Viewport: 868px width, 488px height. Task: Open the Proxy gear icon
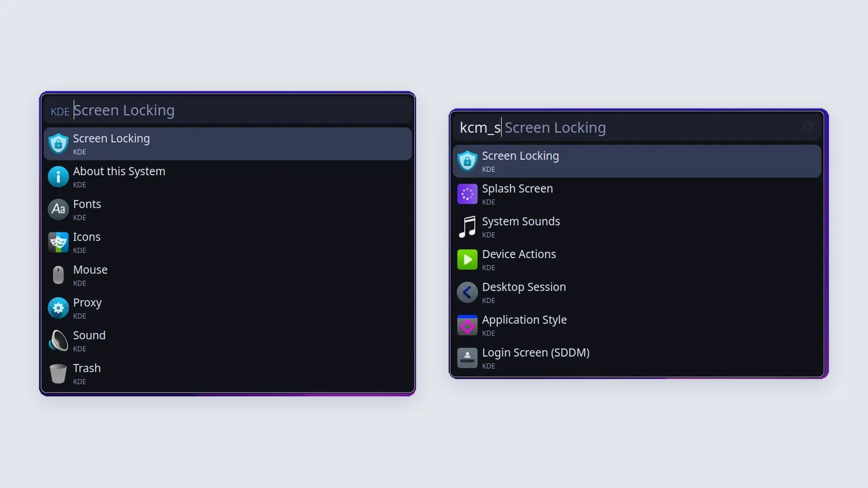coord(58,307)
